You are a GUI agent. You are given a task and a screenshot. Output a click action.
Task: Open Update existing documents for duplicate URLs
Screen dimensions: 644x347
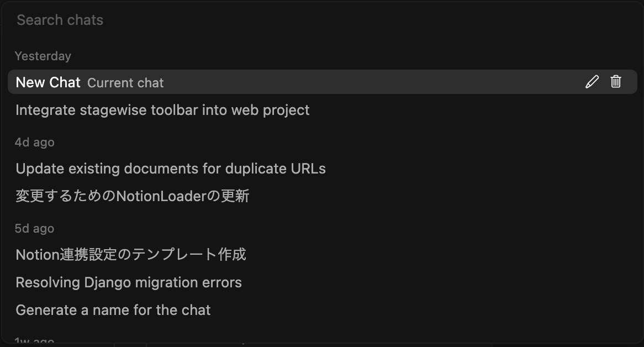[323, 169]
